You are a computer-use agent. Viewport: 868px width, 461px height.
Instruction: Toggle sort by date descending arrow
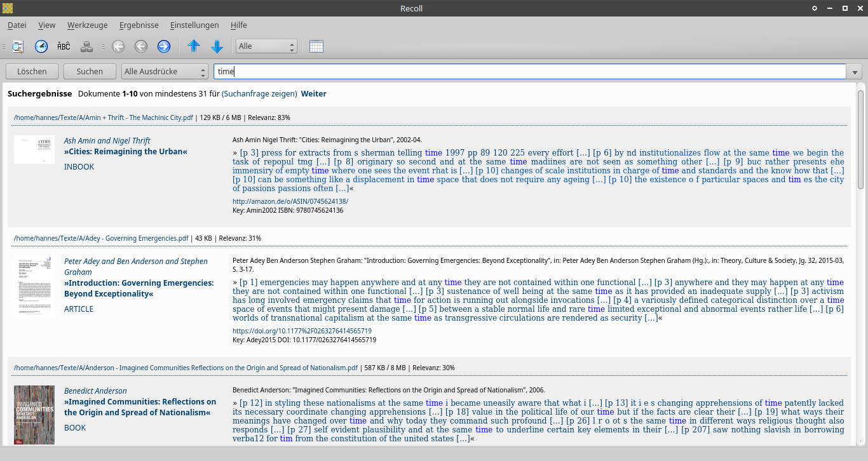pos(217,46)
